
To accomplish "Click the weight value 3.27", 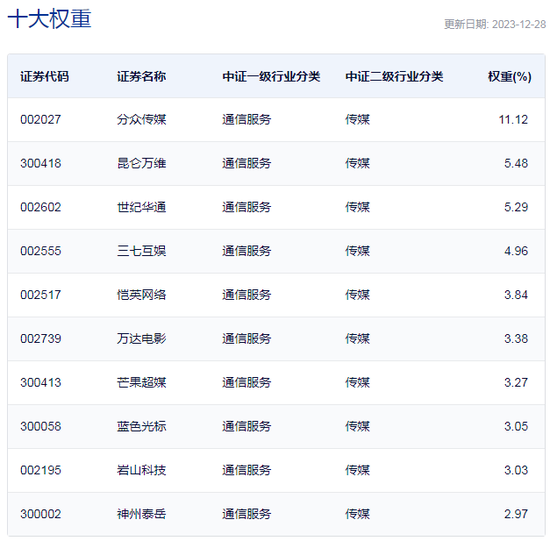I will coord(516,383).
